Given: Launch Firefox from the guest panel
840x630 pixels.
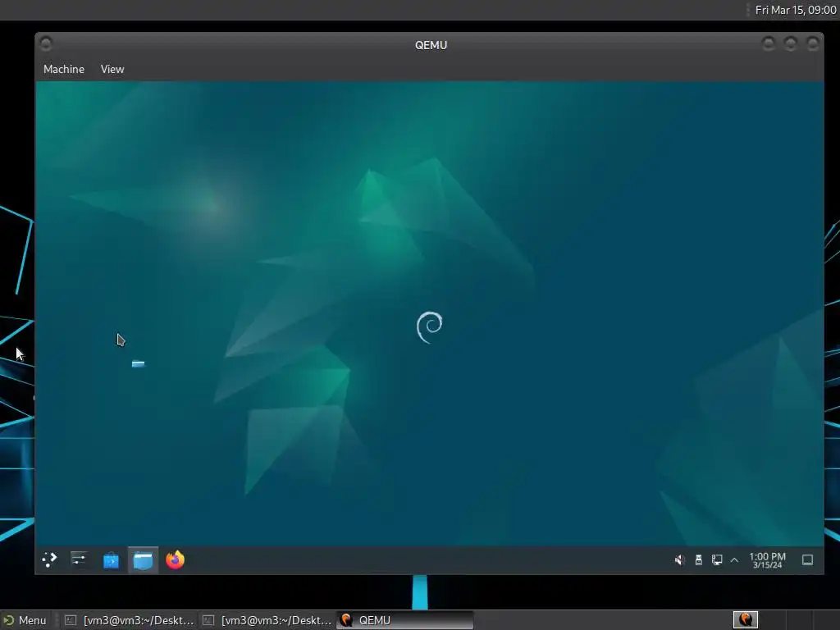Looking at the screenshot, I should [175, 559].
